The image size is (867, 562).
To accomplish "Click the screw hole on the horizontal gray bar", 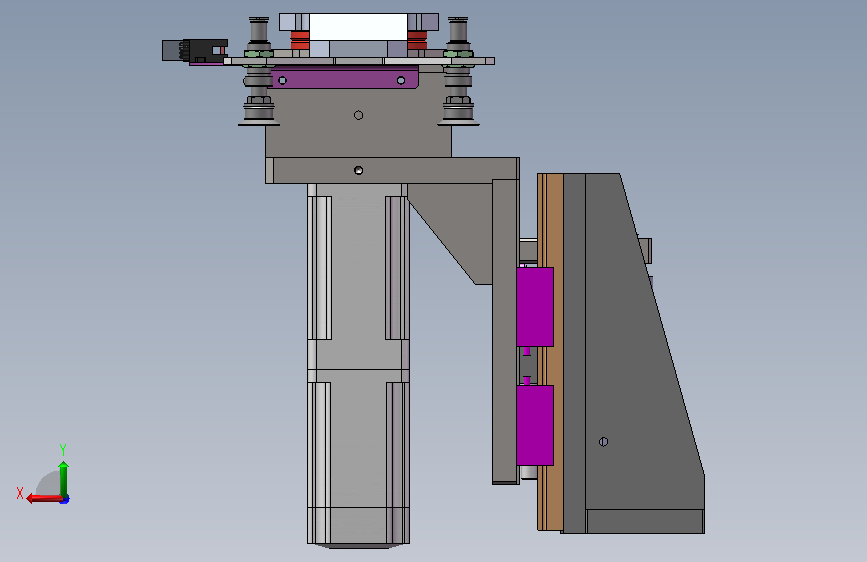I will [x=358, y=170].
